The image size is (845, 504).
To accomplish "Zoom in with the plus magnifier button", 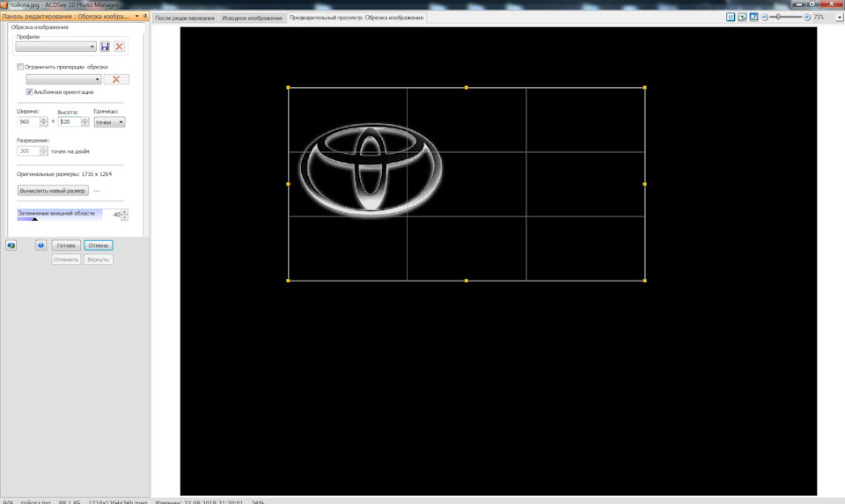I will click(x=807, y=18).
